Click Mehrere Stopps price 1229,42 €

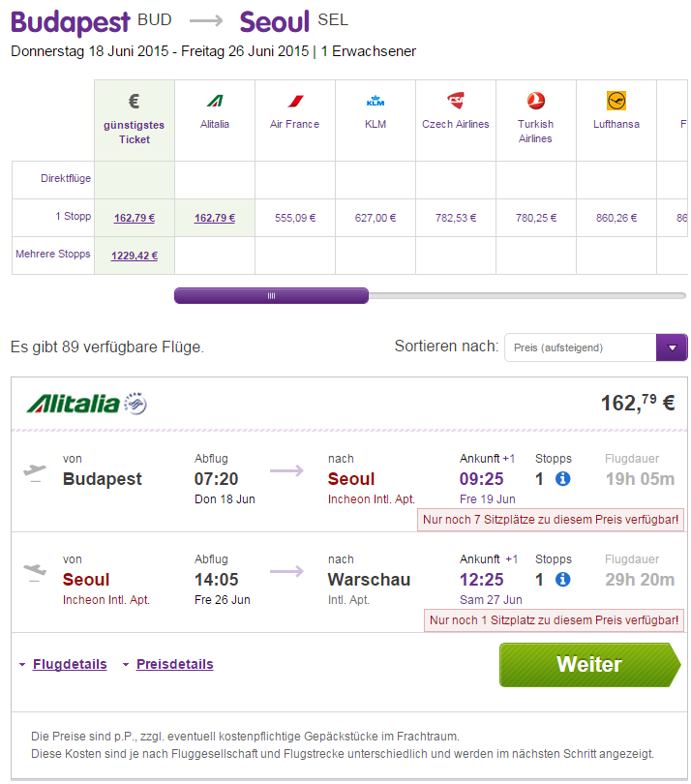click(135, 256)
